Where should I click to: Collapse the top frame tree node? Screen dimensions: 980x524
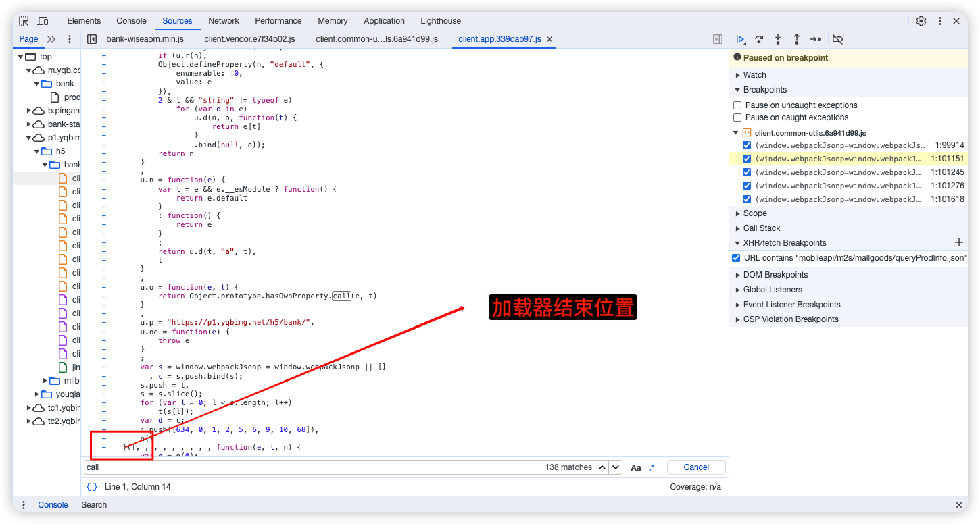[21, 57]
